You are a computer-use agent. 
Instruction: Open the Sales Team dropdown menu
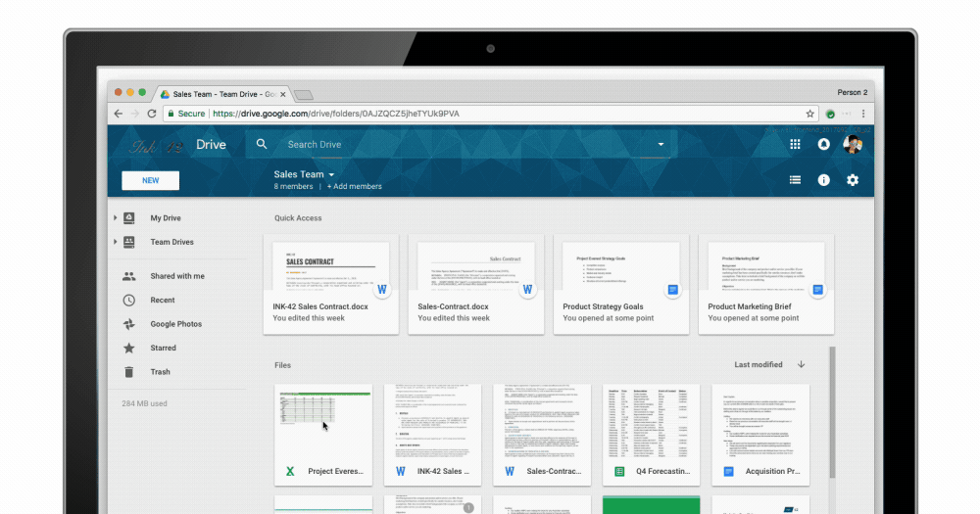click(x=330, y=175)
